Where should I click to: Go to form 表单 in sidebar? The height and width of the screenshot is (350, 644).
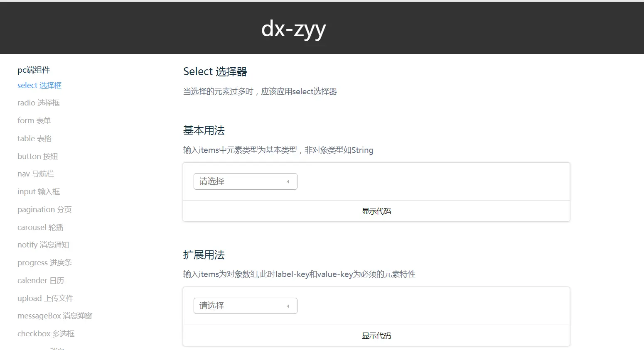click(34, 121)
